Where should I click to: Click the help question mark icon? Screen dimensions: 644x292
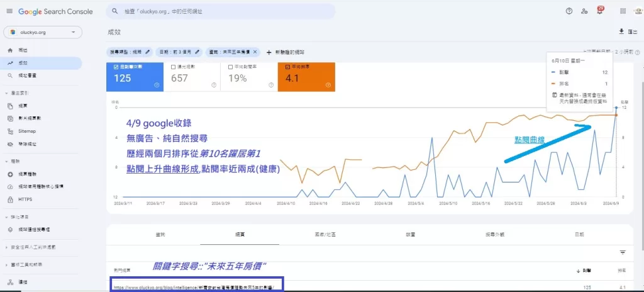tap(569, 11)
